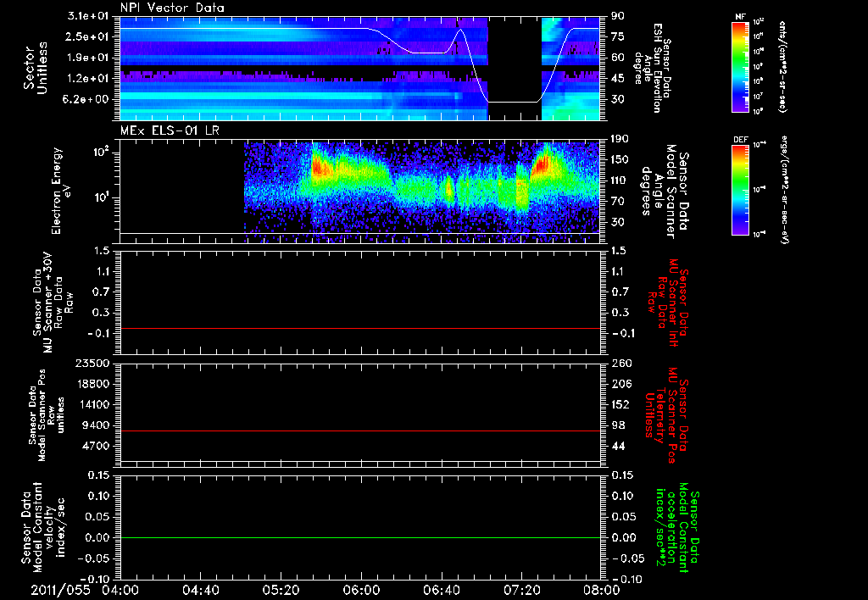Click the "75" sun elevation tick label

click(617, 36)
